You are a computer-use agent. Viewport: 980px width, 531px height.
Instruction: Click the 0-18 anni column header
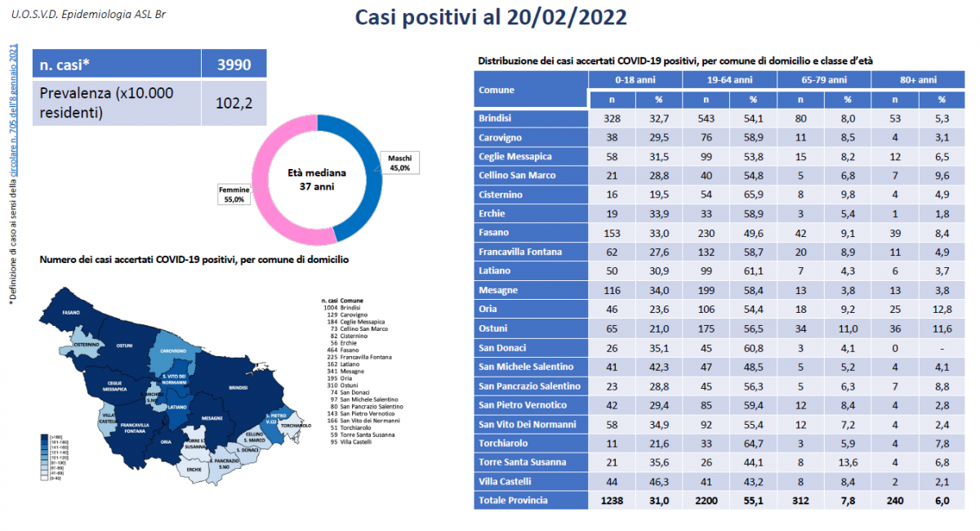[x=635, y=80]
